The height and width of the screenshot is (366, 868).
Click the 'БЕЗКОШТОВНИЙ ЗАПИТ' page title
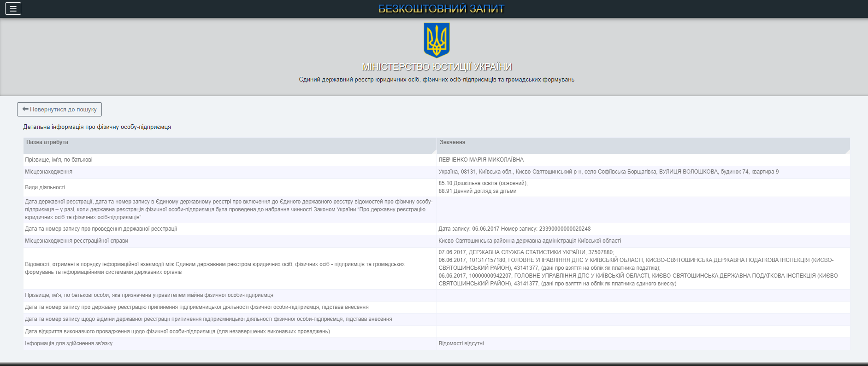(441, 9)
